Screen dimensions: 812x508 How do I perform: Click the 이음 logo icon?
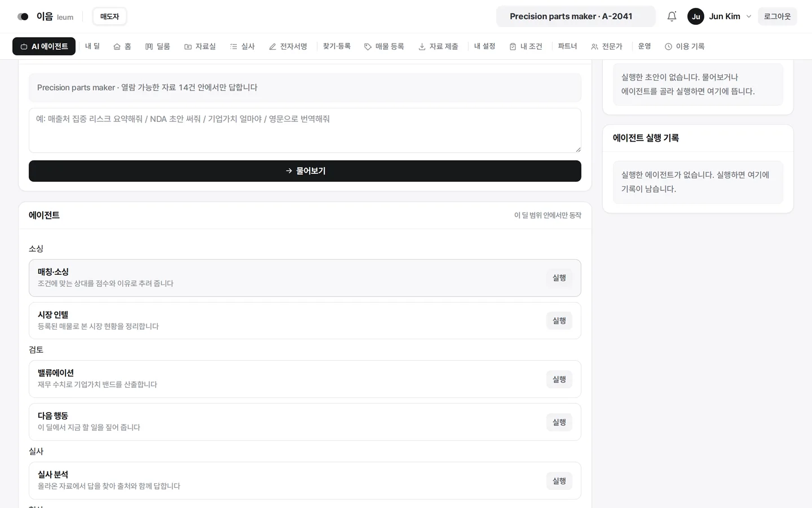(23, 16)
